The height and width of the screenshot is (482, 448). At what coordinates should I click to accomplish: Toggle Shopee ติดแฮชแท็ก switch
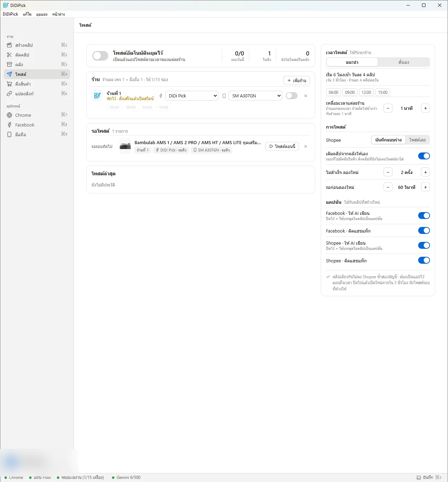[424, 260]
